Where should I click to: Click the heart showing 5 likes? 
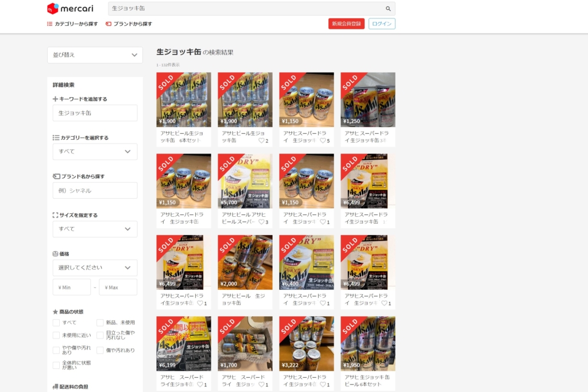click(323, 140)
